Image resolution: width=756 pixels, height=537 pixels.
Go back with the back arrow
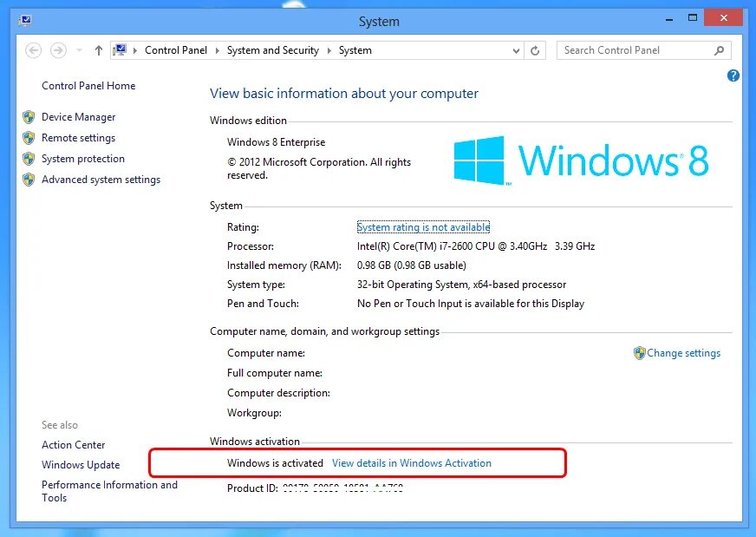pyautogui.click(x=33, y=49)
